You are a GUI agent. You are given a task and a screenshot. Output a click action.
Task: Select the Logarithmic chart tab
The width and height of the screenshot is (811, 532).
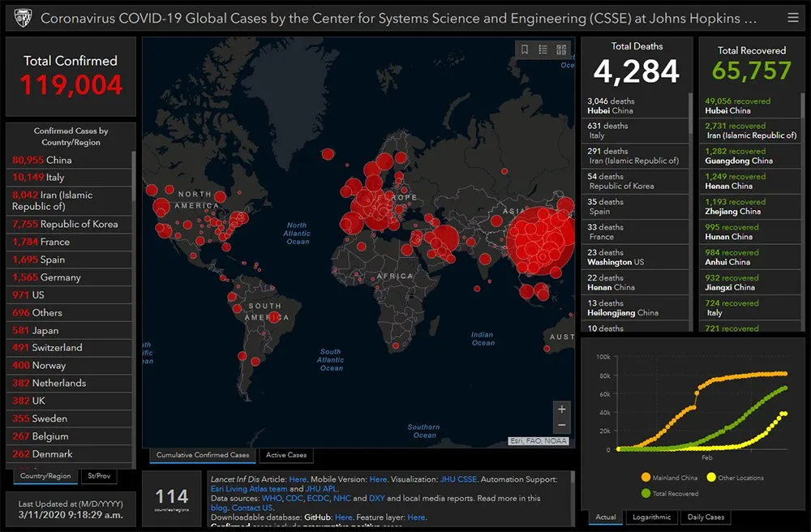click(x=651, y=517)
